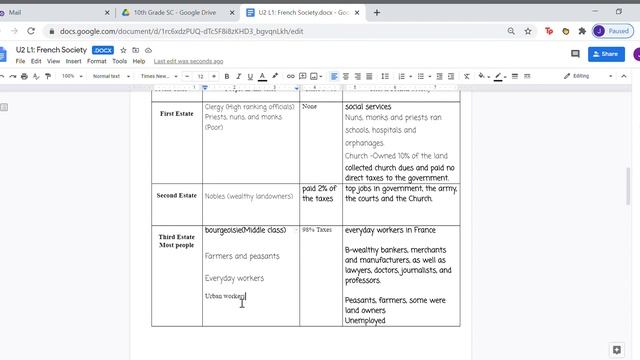Hide the menus with the chevron
This screenshot has height=360, width=640.
[x=624, y=76]
